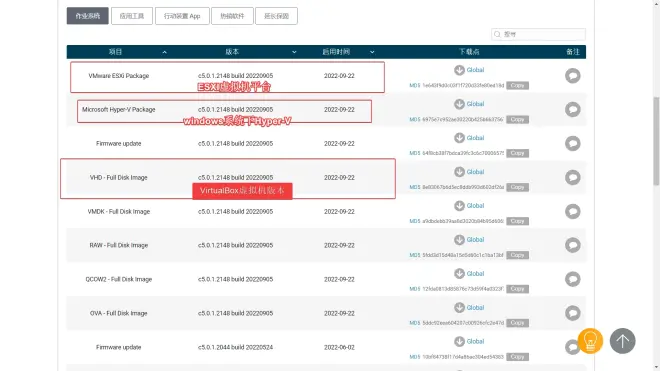The height and width of the screenshot is (371, 660).
Task: Download RAW - Full Disk Image via icon
Action: coord(459,240)
